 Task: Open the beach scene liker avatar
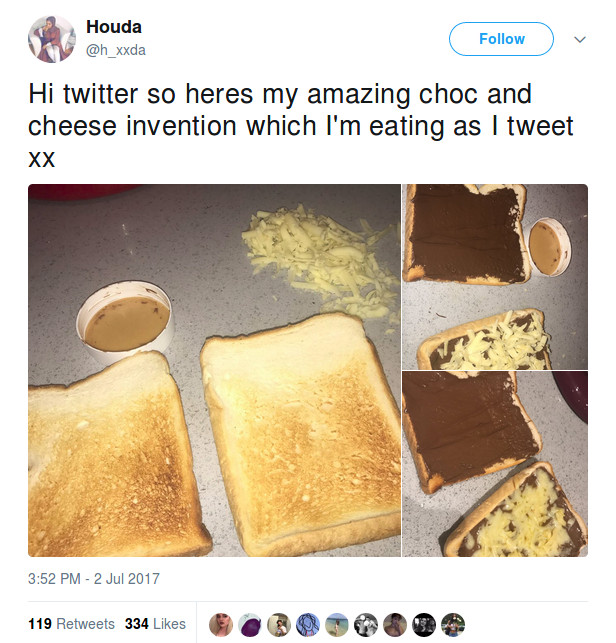pyautogui.click(x=337, y=625)
